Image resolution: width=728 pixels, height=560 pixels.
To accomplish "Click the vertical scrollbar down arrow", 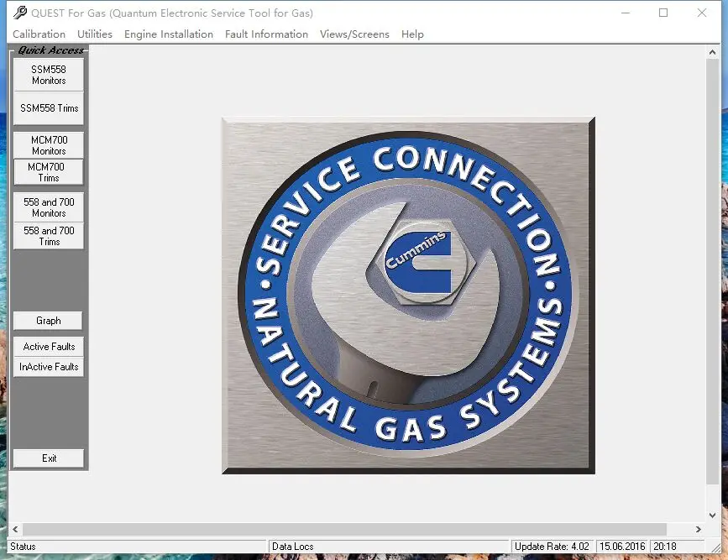I will coord(712,515).
